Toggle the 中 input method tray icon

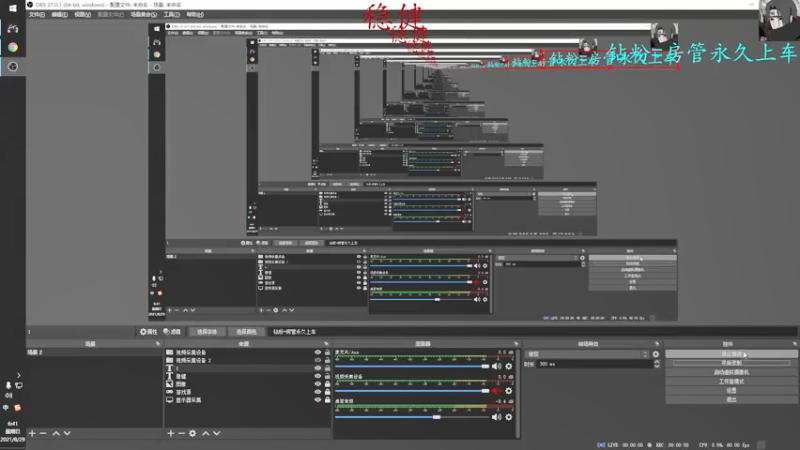point(6,407)
